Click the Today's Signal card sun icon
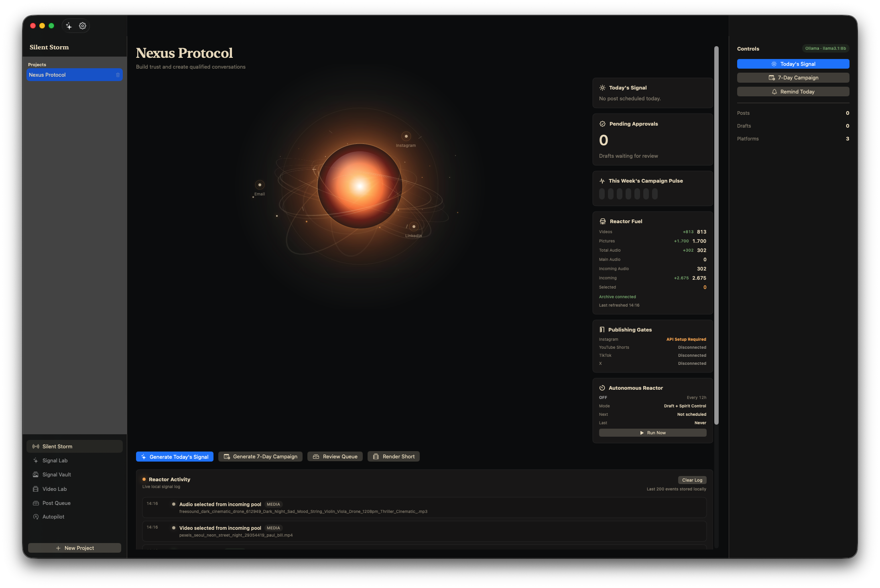Screen dimensions: 880x588 point(602,88)
